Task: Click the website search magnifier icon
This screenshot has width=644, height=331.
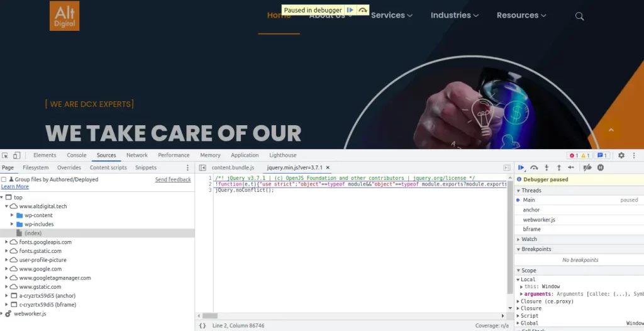Action: pyautogui.click(x=579, y=16)
